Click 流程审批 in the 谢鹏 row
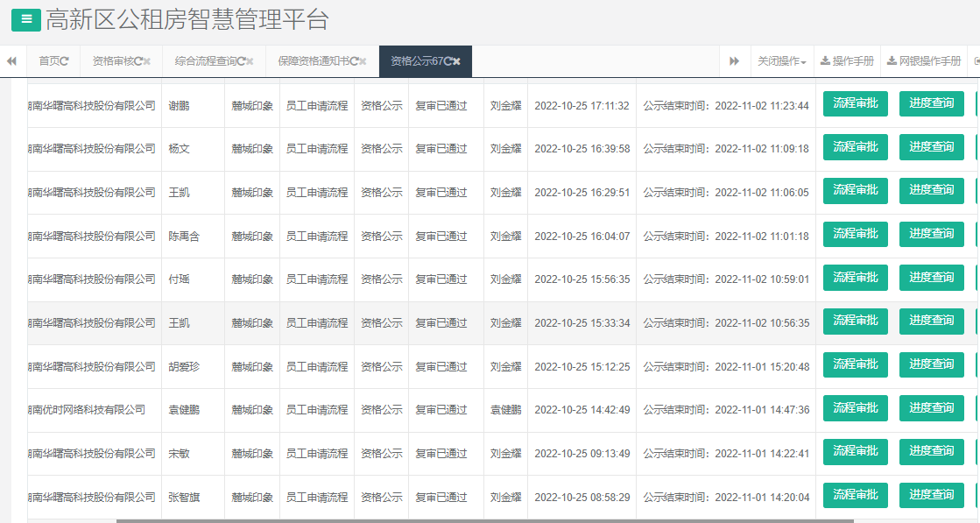This screenshot has width=980, height=523. point(855,103)
